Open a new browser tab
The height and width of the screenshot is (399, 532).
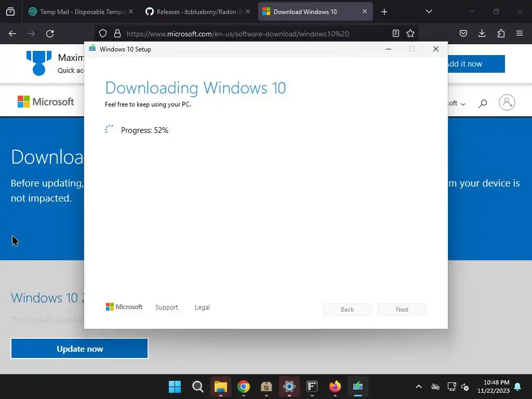click(x=384, y=12)
